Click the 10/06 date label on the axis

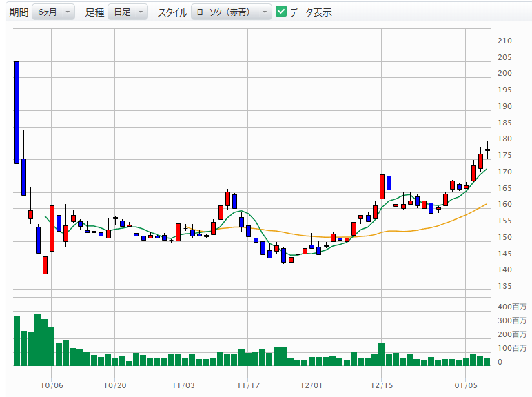pyautogui.click(x=52, y=385)
